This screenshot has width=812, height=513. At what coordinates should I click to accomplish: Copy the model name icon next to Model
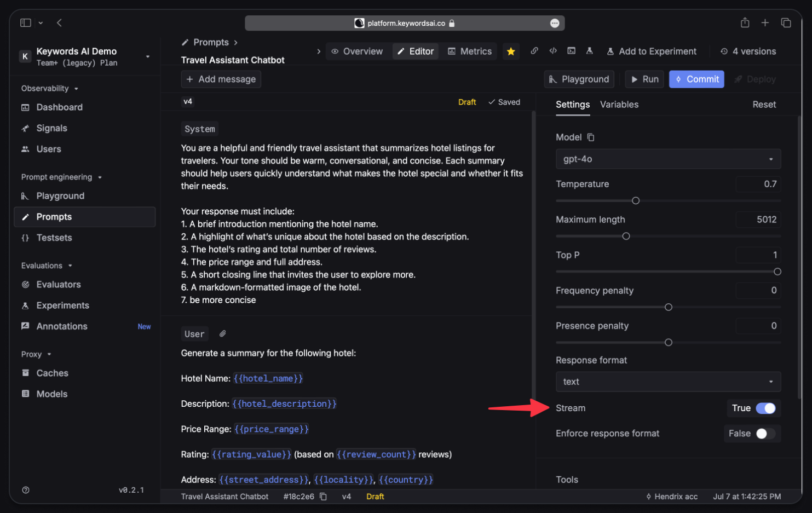pyautogui.click(x=591, y=137)
